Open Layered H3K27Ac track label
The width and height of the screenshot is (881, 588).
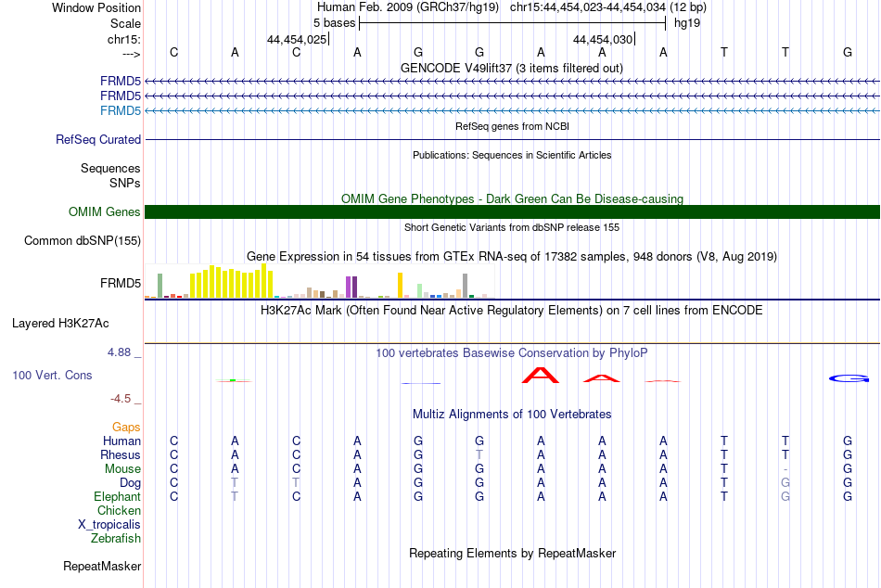click(x=60, y=324)
